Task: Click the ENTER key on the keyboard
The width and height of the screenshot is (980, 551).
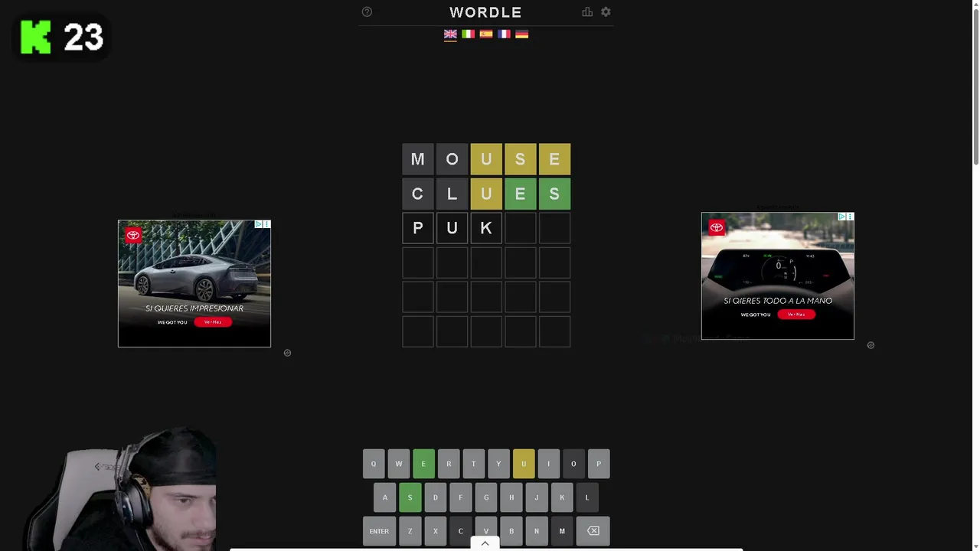Action: (x=379, y=530)
